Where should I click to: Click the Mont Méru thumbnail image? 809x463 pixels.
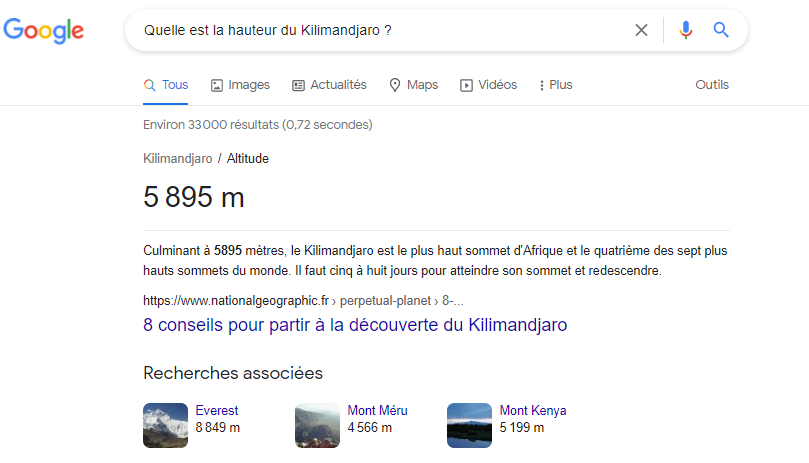coord(317,425)
